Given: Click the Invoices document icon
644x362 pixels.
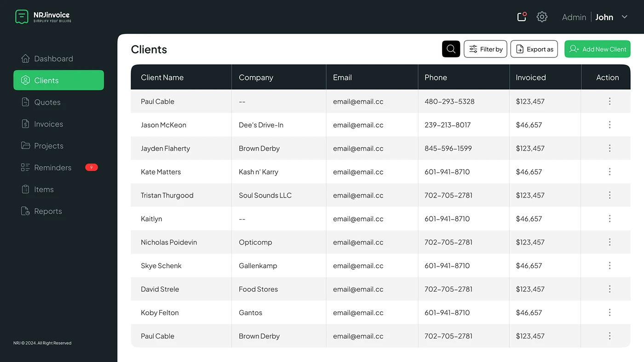Looking at the screenshot, I should [x=26, y=124].
